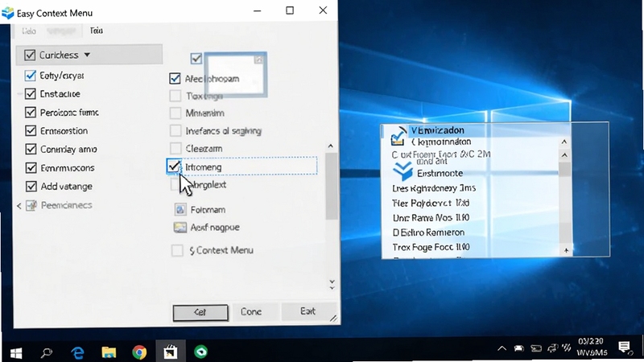
Task: Click the pen-like system tray icon
Action: coord(567,348)
